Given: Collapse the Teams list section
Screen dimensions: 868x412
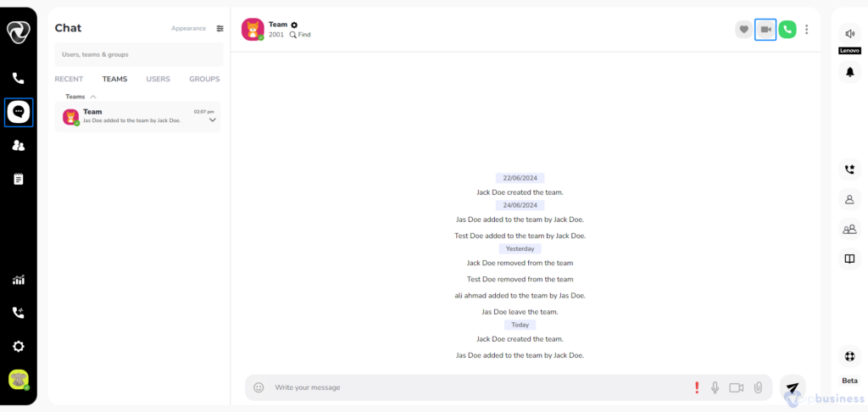Looking at the screenshot, I should tap(93, 97).
